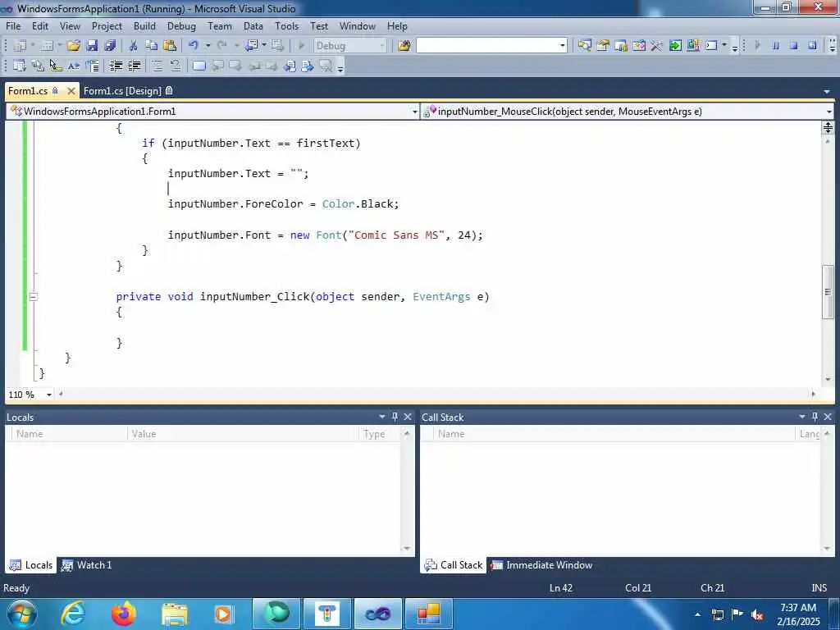Open the Find combo box dropdown arrow

tap(563, 46)
